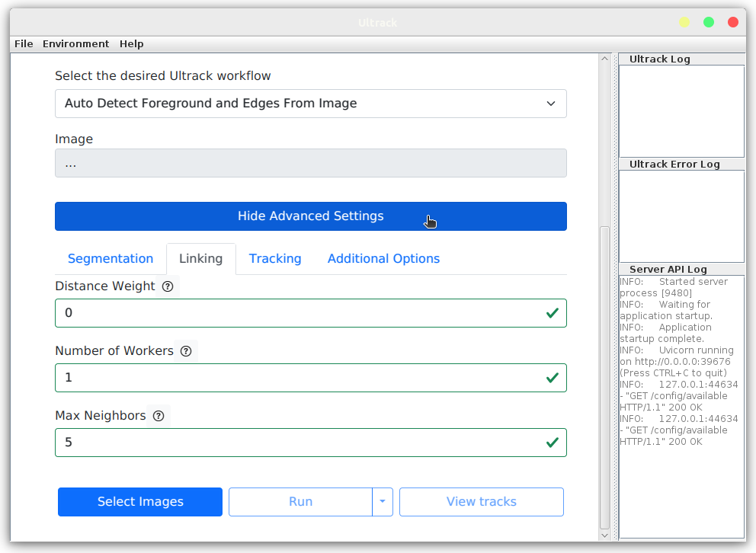
Task: Open Max Neighbors help icon
Action: [x=159, y=416]
